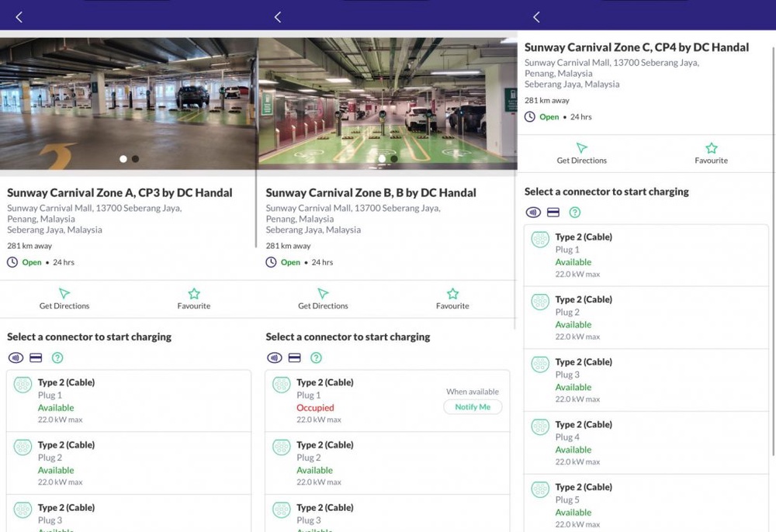Go back from the Zone B screen
The image size is (776, 532).
click(x=278, y=17)
